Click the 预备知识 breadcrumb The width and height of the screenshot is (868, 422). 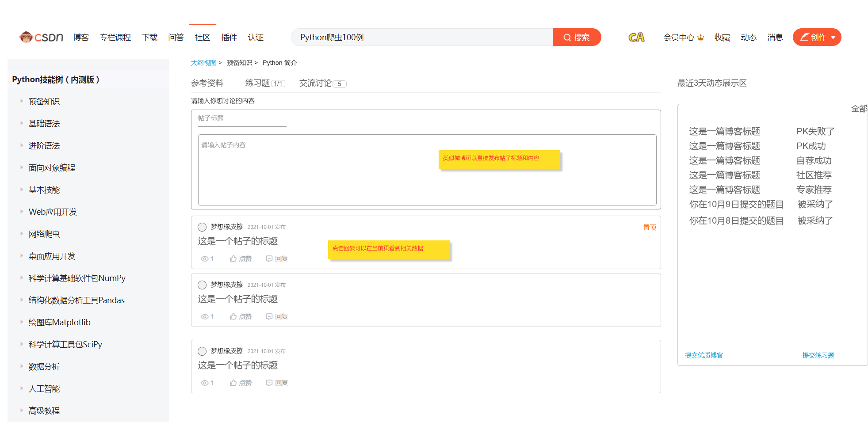tap(239, 63)
